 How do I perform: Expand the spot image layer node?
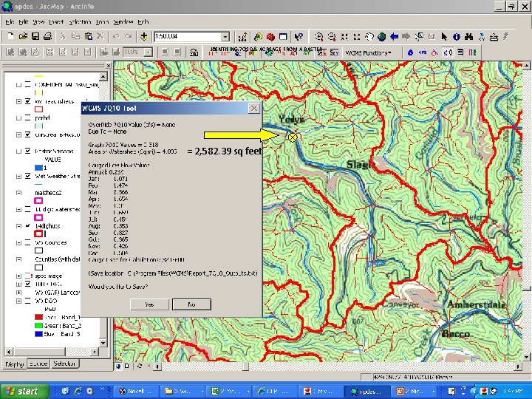tap(18, 276)
